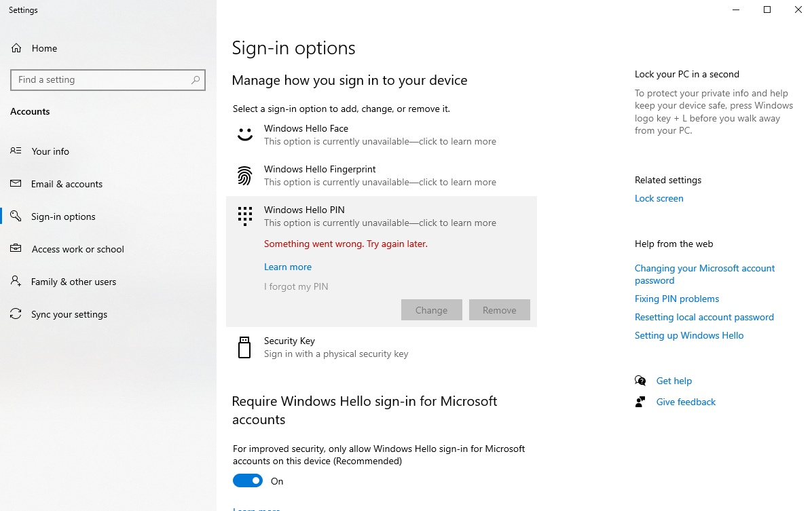This screenshot has width=812, height=511.
Task: Open Lock screen related setting
Action: tap(659, 198)
